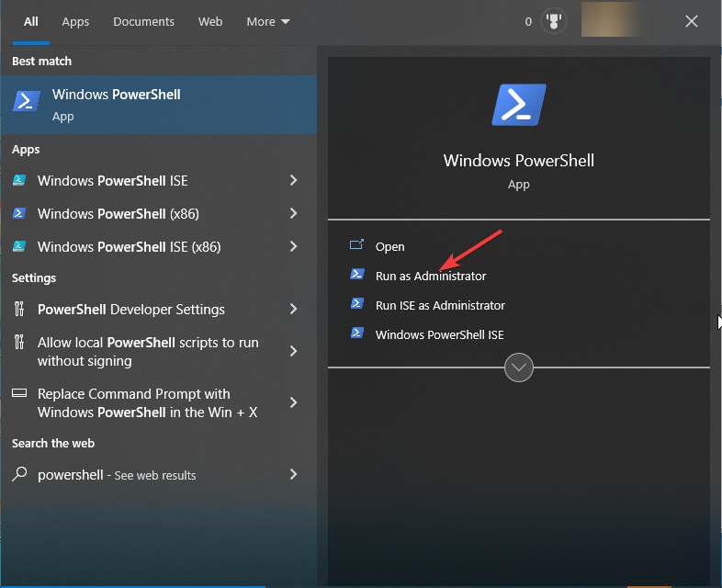Click the Windows PowerShell ISE app icon
The image size is (722, 588).
(x=19, y=181)
